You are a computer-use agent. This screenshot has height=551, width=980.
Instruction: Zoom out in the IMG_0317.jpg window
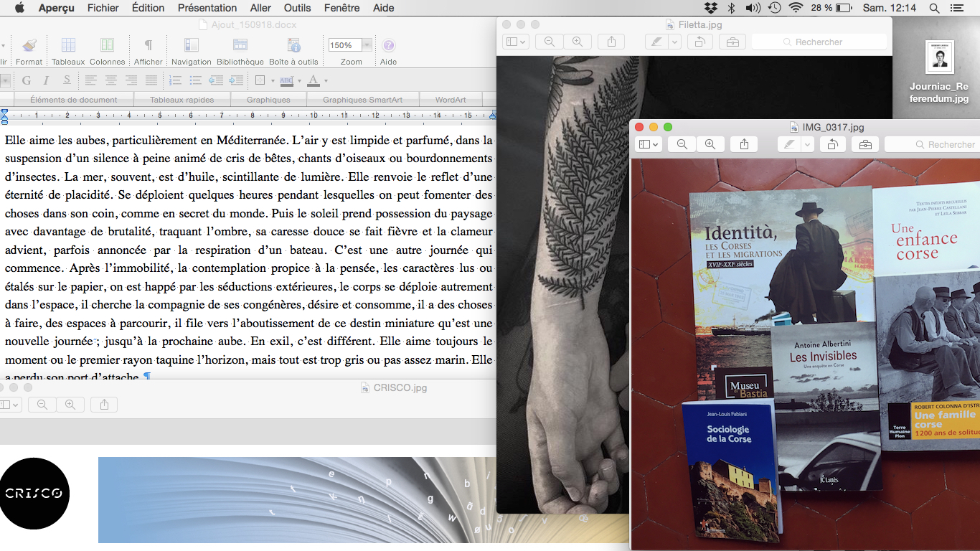coord(682,145)
